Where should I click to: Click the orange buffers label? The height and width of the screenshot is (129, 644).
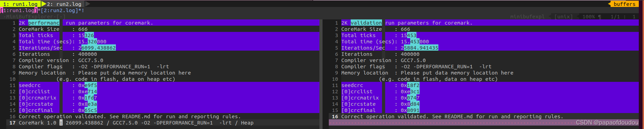(625, 4)
